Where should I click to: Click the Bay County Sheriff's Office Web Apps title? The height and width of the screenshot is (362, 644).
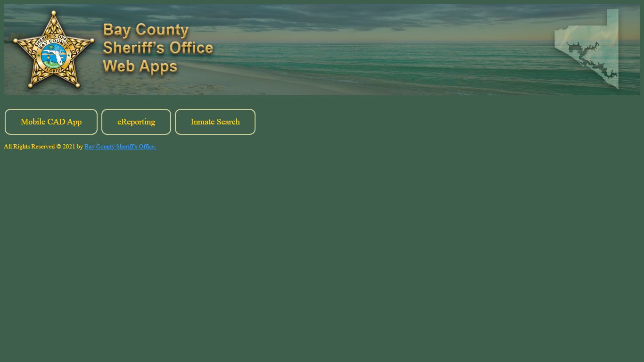tap(158, 49)
